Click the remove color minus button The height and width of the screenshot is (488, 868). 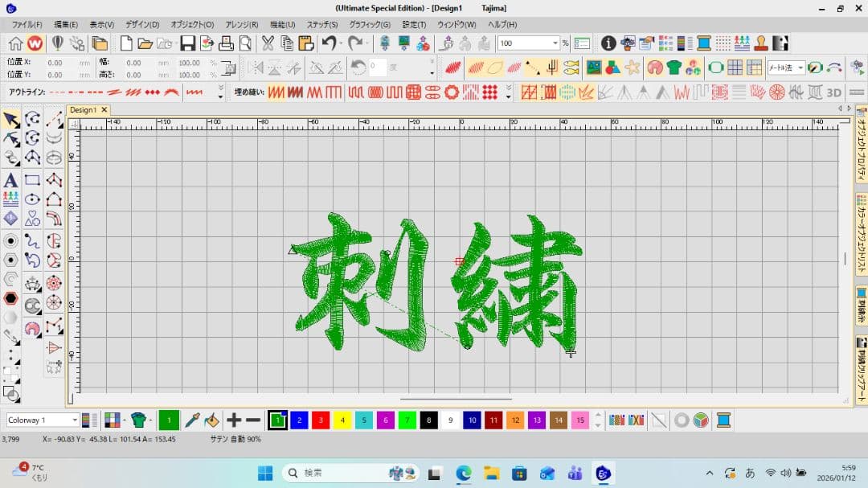pyautogui.click(x=253, y=420)
